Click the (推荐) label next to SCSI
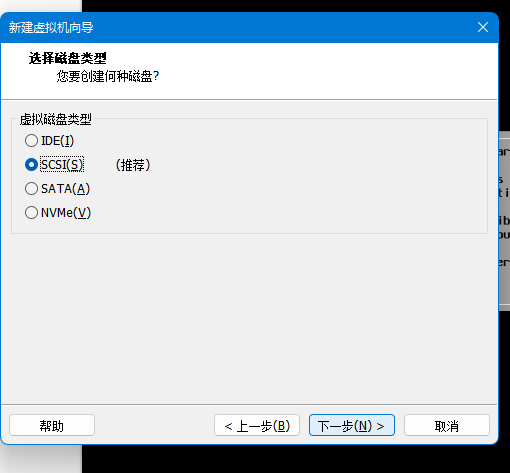Screen dimensions: 510x473 coord(133,165)
